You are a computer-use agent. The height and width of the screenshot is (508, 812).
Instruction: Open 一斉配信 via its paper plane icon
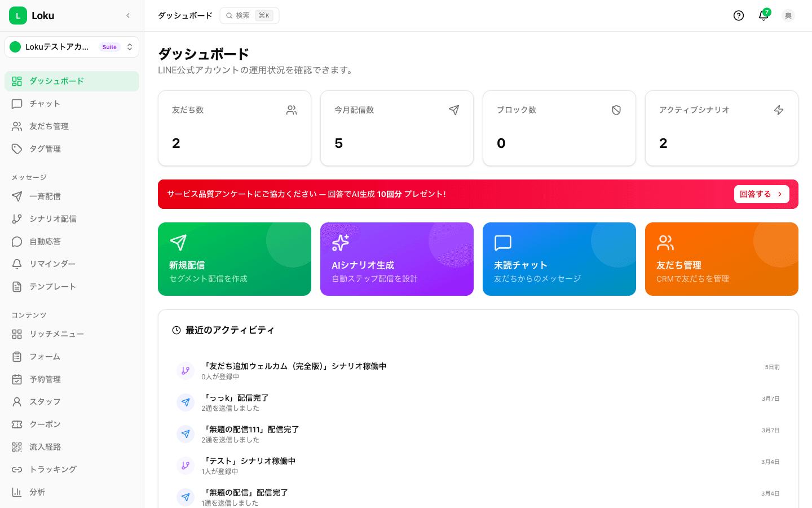point(17,196)
